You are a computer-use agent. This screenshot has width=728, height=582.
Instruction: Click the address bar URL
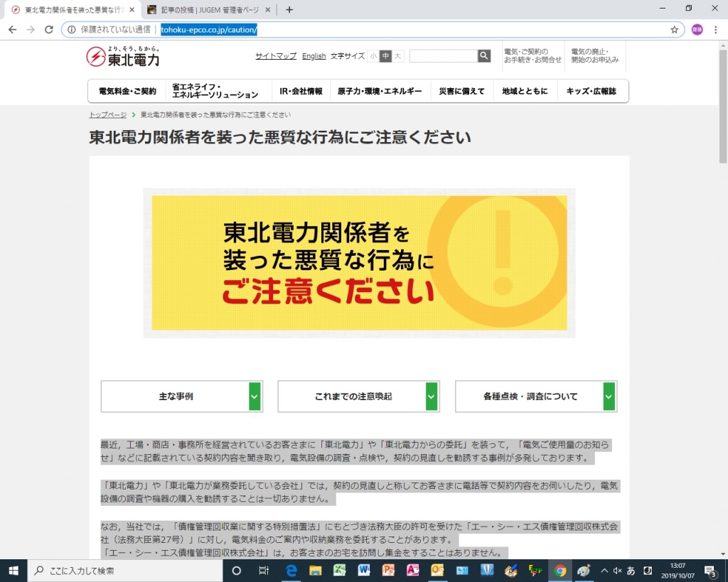point(209,30)
